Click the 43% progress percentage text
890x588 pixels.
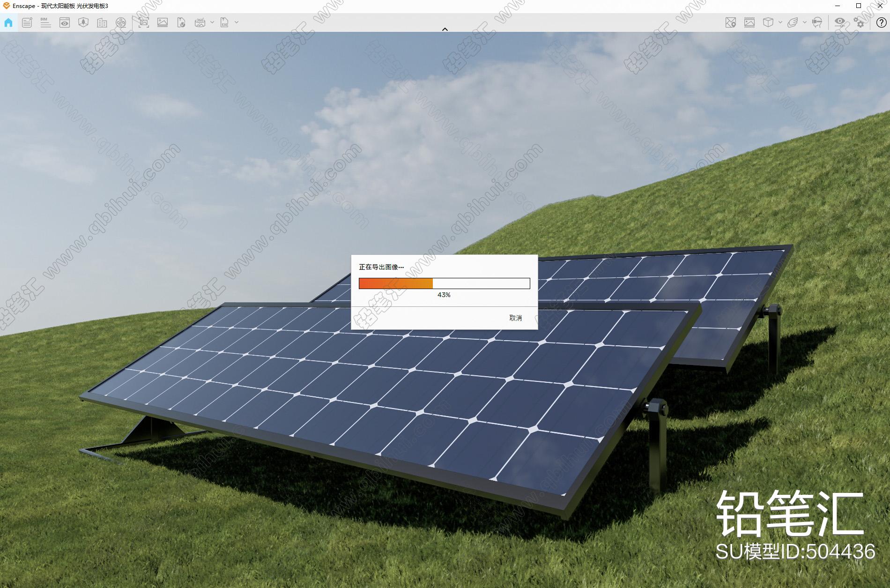click(x=444, y=295)
